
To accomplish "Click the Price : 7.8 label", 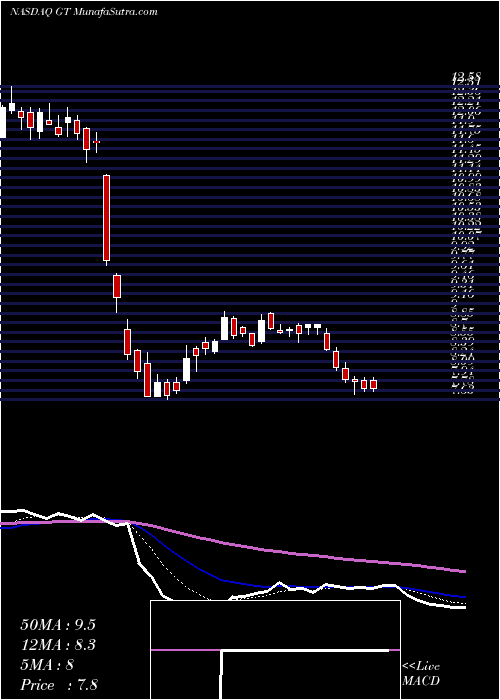I will (x=59, y=685).
